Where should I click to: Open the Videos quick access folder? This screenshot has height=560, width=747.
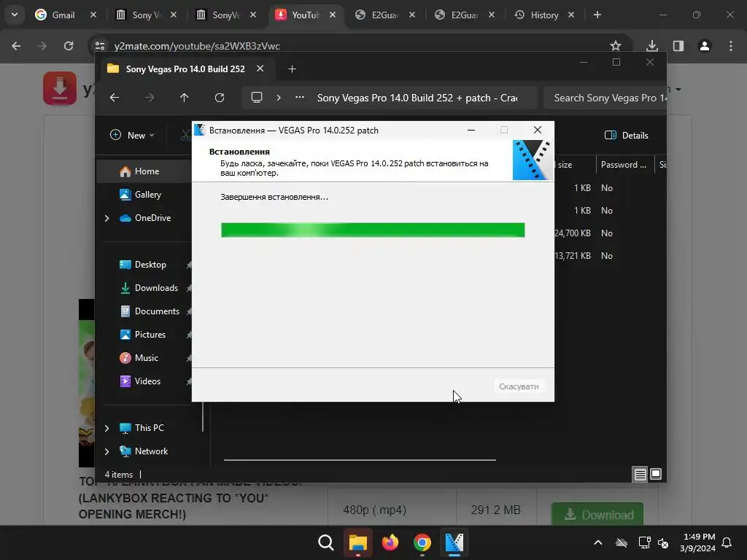pyautogui.click(x=147, y=381)
